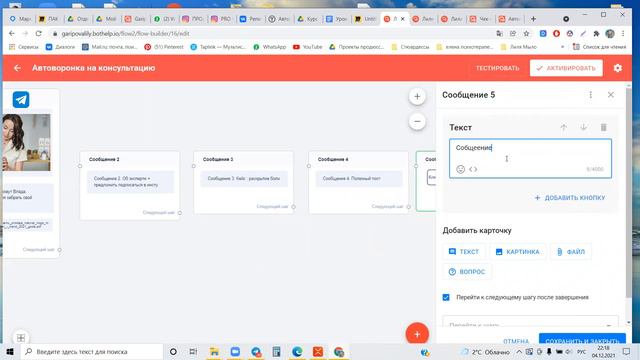Add a ТЕКСТ card
Image resolution: width=640 pixels, height=360 pixels.
point(464,251)
